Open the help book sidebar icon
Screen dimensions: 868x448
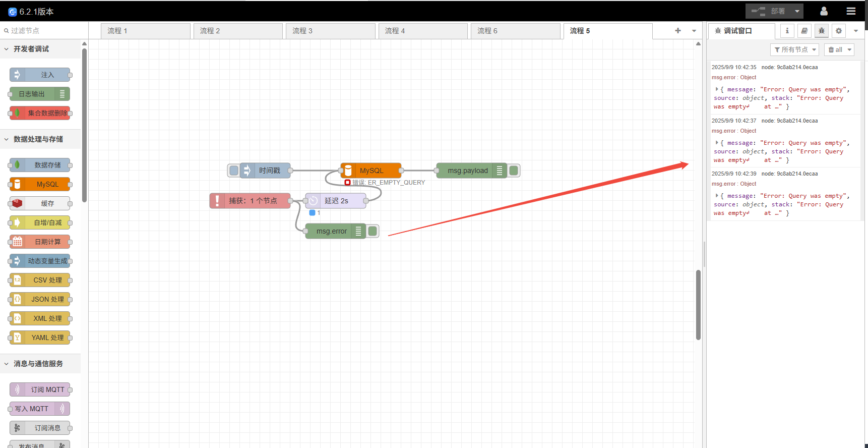[804, 31]
